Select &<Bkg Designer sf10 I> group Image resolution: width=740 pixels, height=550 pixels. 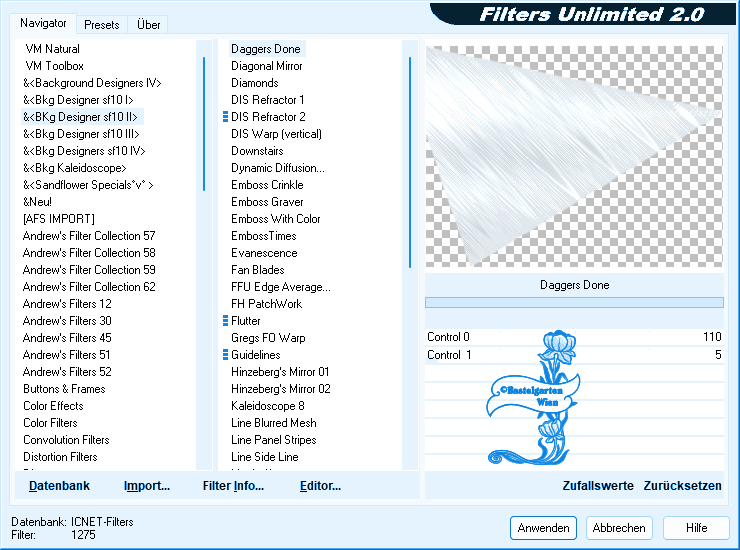(78, 100)
